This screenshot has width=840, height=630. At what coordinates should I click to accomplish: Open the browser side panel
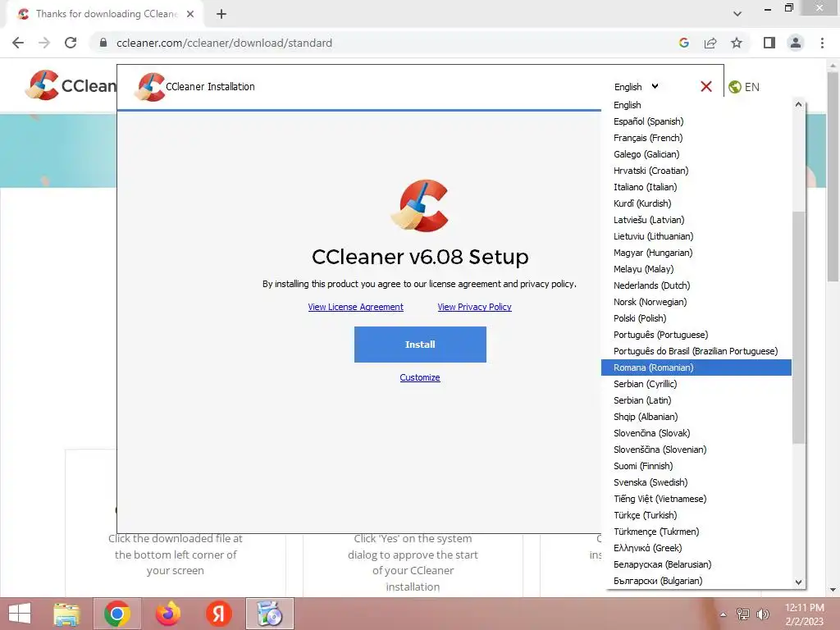pyautogui.click(x=769, y=43)
